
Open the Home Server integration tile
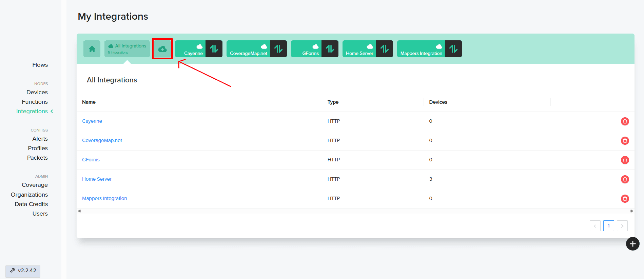(359, 49)
